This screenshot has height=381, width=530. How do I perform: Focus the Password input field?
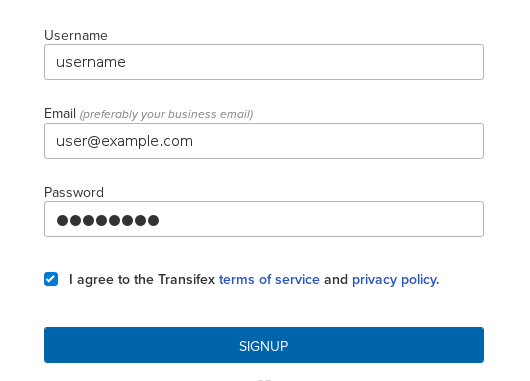[264, 219]
